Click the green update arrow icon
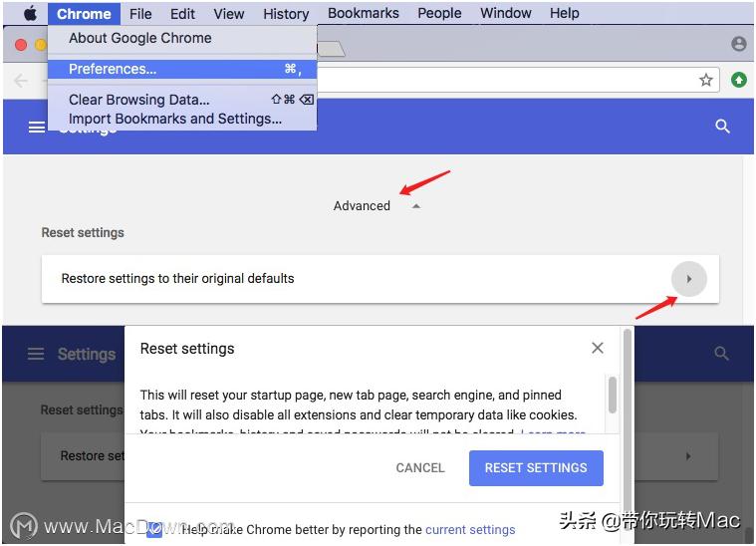The height and width of the screenshot is (546, 756). coord(739,80)
